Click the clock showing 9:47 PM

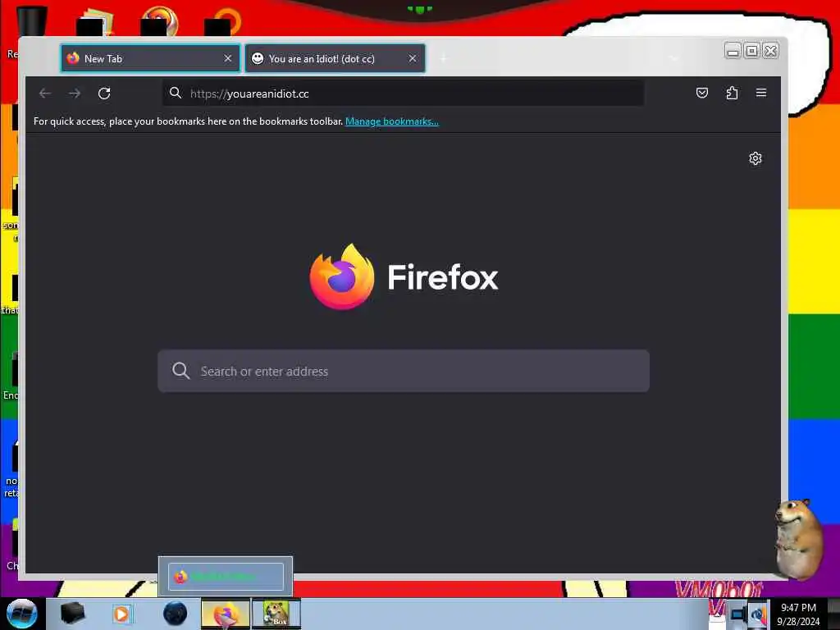(798, 614)
